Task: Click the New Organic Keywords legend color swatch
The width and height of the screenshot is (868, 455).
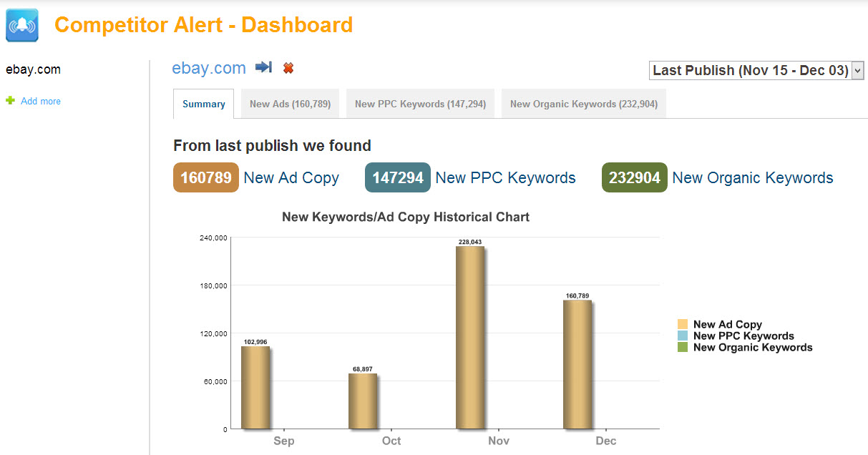Action: tap(683, 347)
